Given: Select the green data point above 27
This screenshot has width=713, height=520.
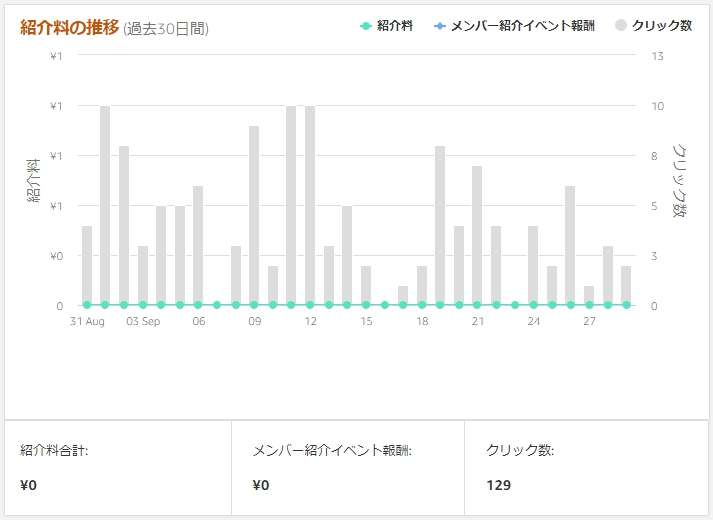Looking at the screenshot, I should (x=589, y=305).
